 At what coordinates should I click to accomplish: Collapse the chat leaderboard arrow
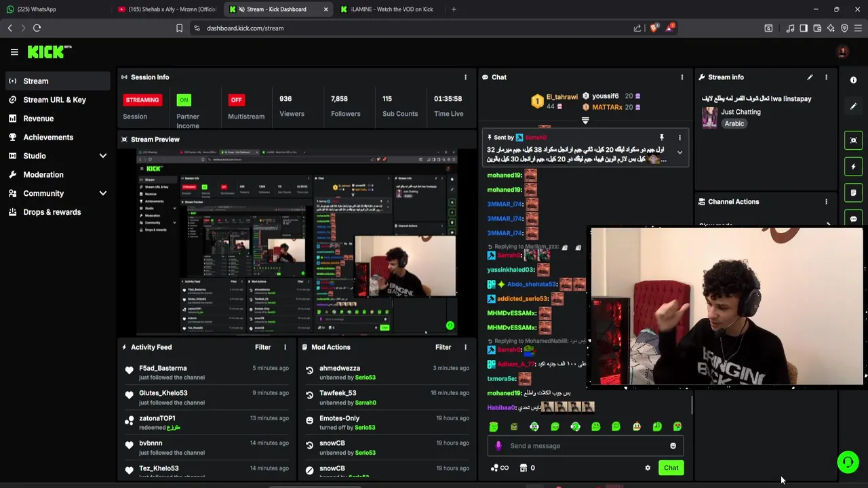(585, 121)
